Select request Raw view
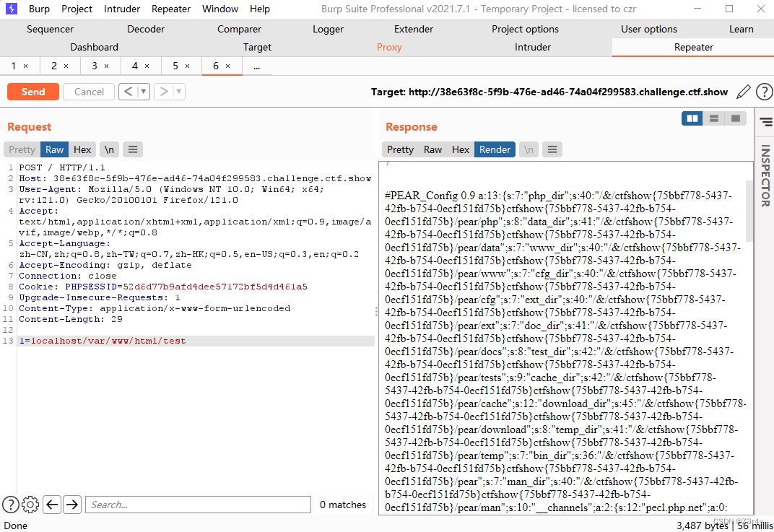The width and height of the screenshot is (774, 532). [x=54, y=149]
